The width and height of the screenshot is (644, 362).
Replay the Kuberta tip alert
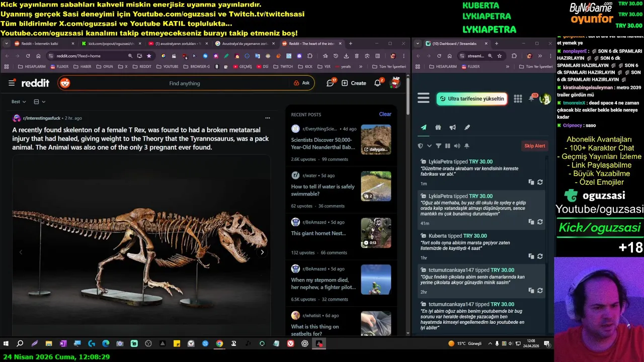pos(540,256)
